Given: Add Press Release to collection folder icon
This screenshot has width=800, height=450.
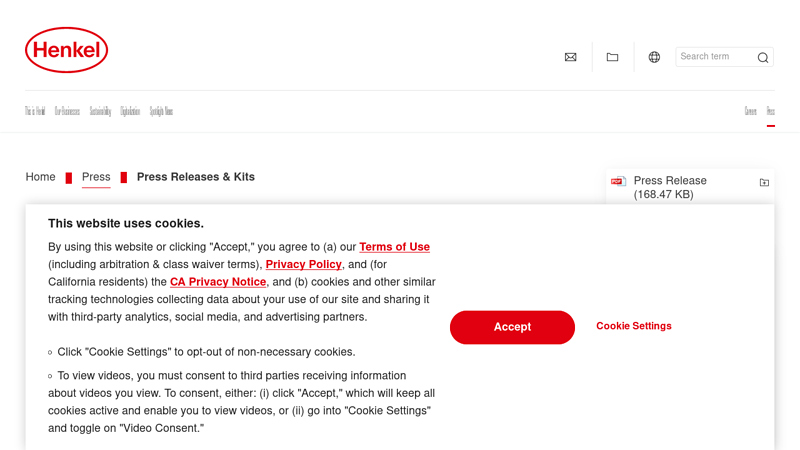Looking at the screenshot, I should (x=764, y=182).
